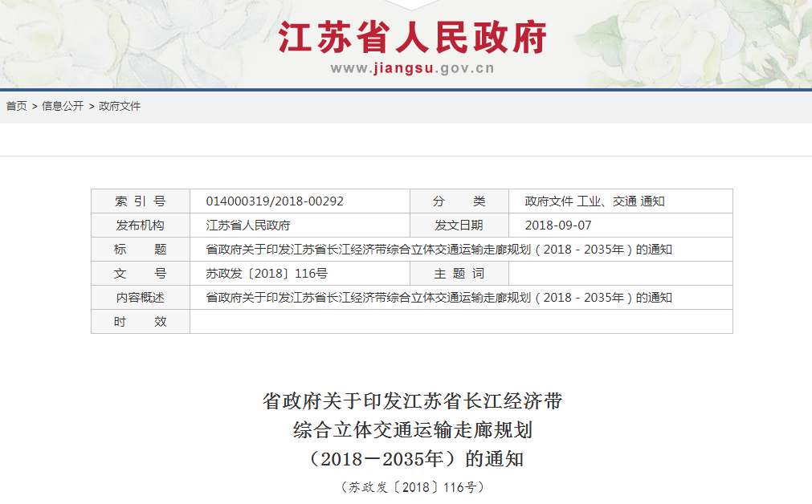
Task: Click the 标题 label cell
Action: pyautogui.click(x=141, y=250)
